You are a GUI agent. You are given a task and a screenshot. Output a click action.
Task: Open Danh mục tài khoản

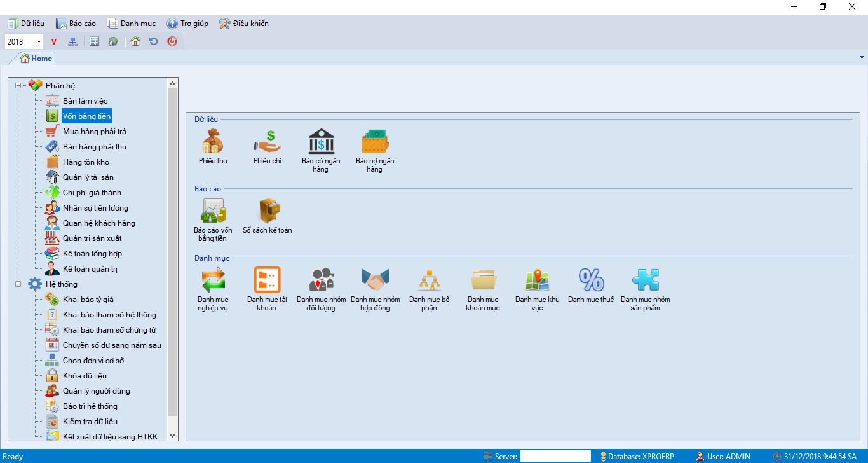coord(267,289)
